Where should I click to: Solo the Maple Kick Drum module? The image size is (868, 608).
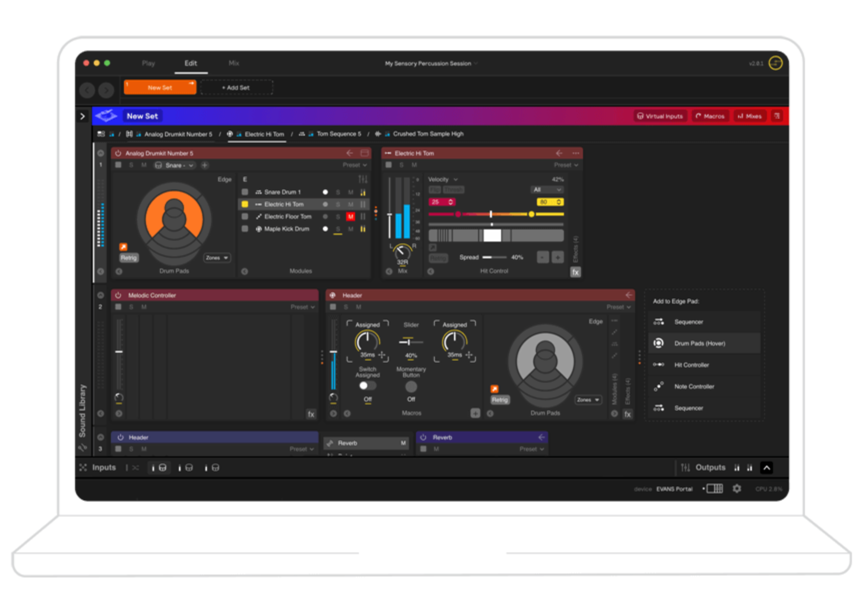point(338,229)
